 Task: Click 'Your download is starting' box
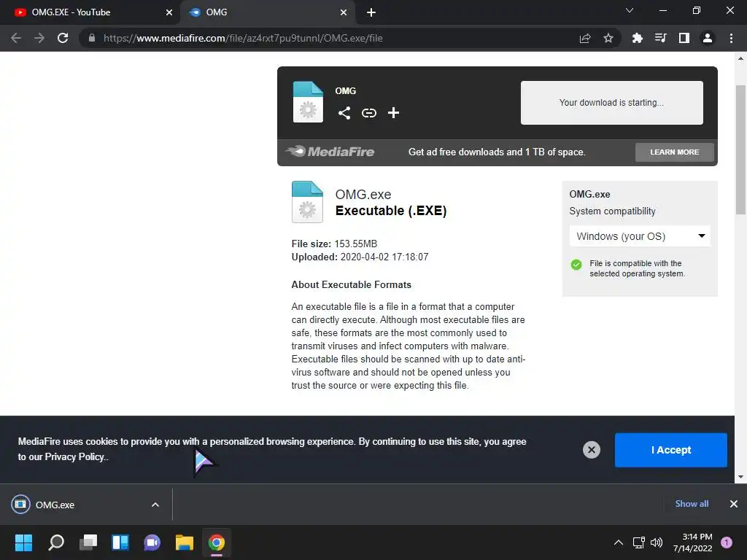612,103
